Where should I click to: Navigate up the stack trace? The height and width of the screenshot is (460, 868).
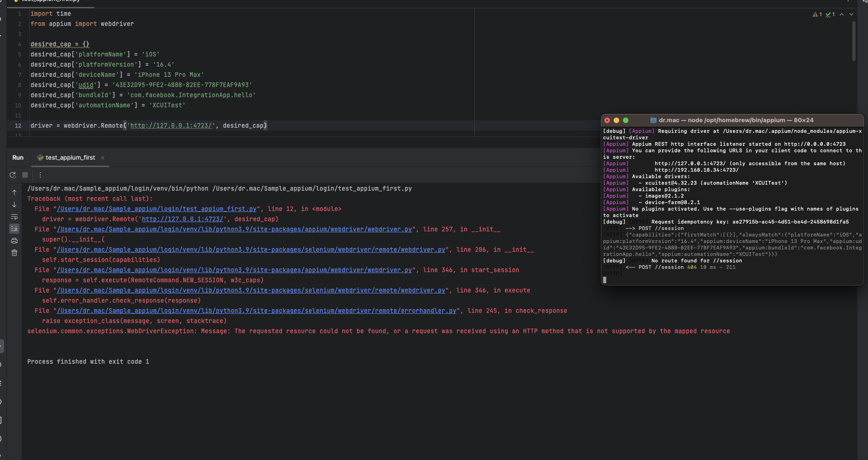14,192
